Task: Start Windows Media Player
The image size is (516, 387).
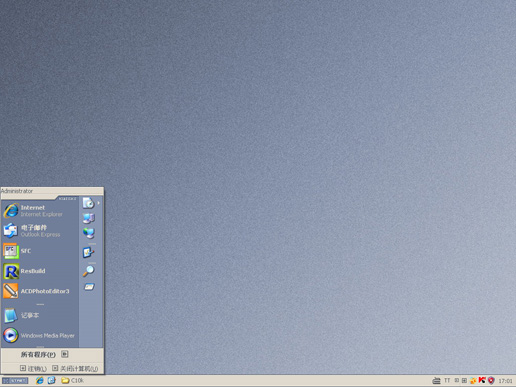Action: click(x=40, y=335)
